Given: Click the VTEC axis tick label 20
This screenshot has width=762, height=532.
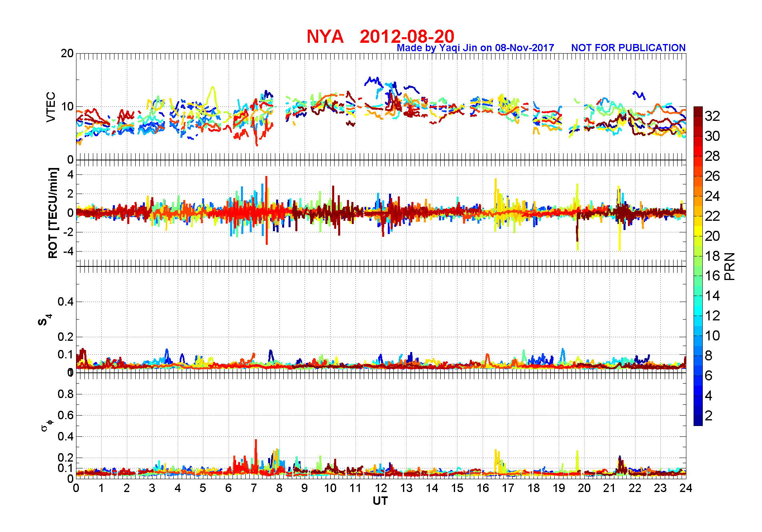Looking at the screenshot, I should (67, 54).
